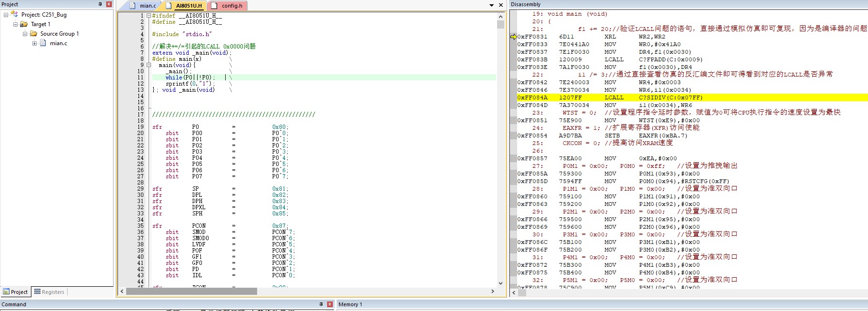Viewport: 868px width, 311px height.
Task: Click editor vertical scrollbar up arrow
Action: point(500,16)
